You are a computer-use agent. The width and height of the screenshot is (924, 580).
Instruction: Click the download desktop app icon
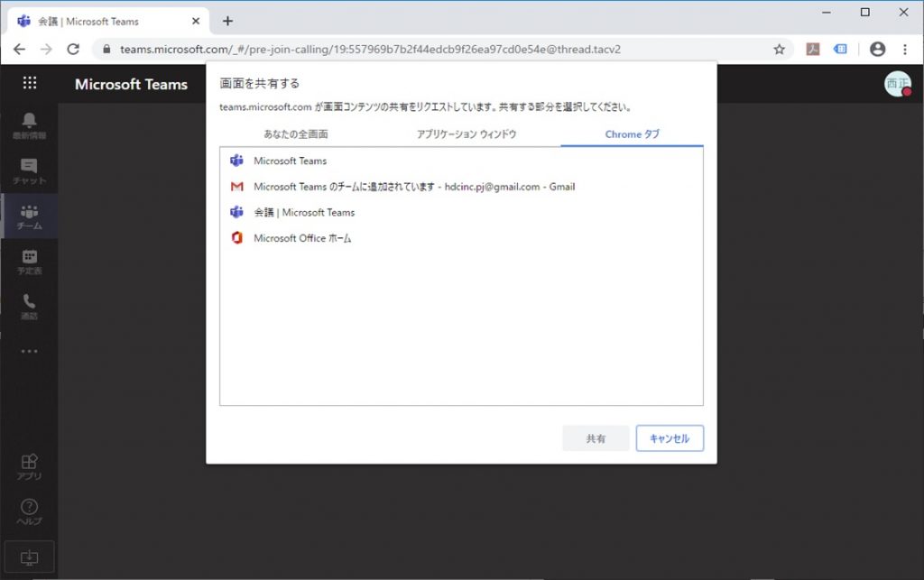(29, 557)
